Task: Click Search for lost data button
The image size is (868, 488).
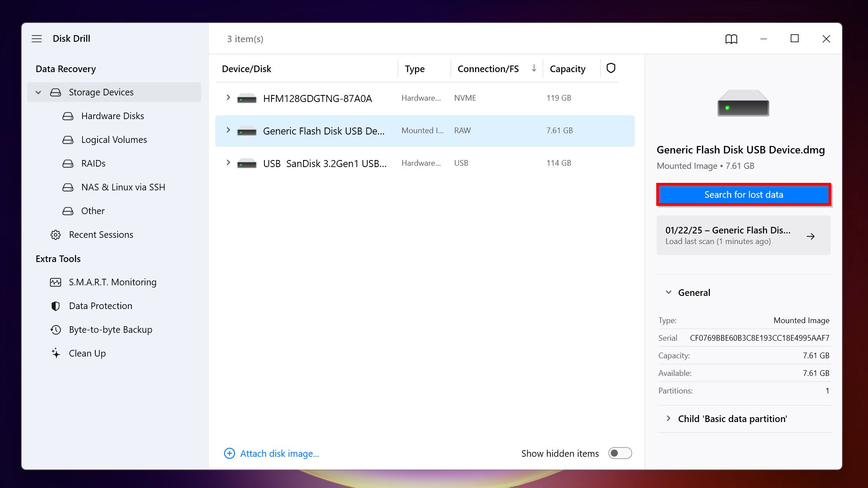Action: 744,194
